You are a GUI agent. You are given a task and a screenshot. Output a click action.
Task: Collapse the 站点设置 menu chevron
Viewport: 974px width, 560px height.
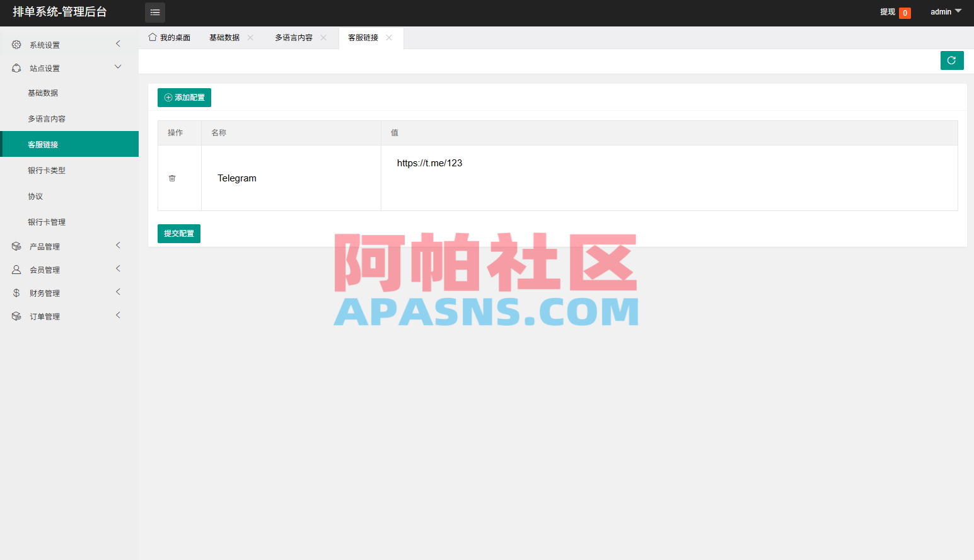tap(118, 67)
